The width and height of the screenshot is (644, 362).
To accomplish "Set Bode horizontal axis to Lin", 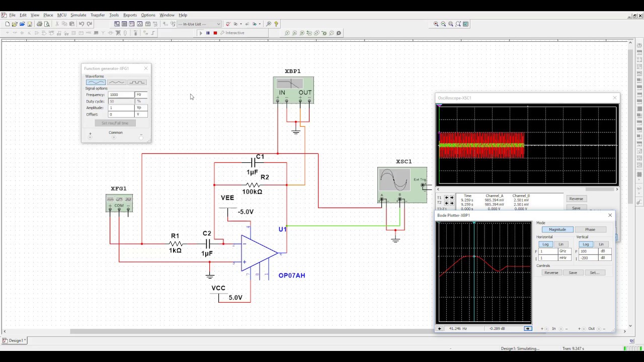I will pyautogui.click(x=560, y=244).
